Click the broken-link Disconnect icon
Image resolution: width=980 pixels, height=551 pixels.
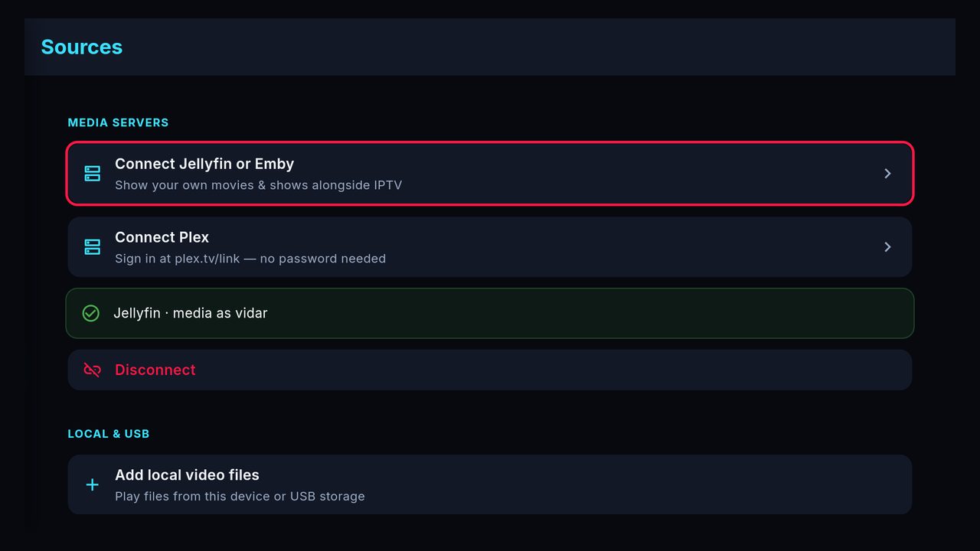pyautogui.click(x=93, y=370)
